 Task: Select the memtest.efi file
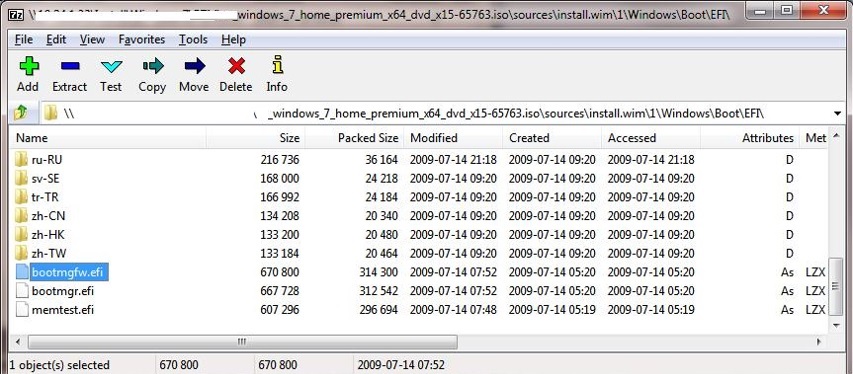pos(63,310)
